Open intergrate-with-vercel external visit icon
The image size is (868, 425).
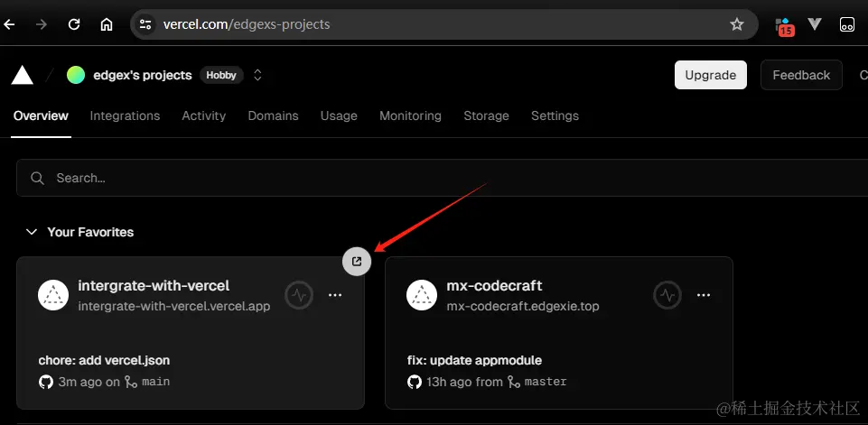pos(357,261)
